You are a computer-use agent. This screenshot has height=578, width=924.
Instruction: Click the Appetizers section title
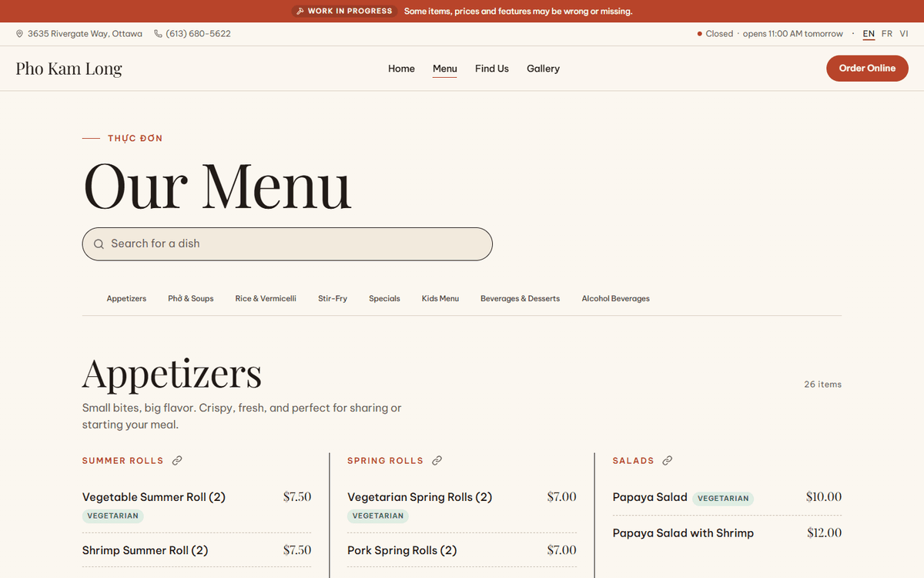point(172,373)
